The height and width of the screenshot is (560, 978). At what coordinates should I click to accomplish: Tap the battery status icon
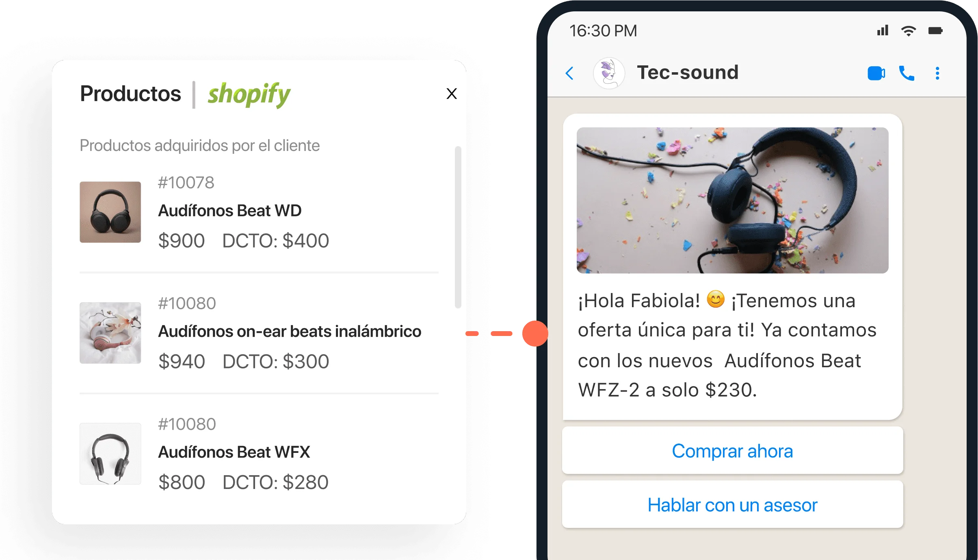tap(935, 31)
